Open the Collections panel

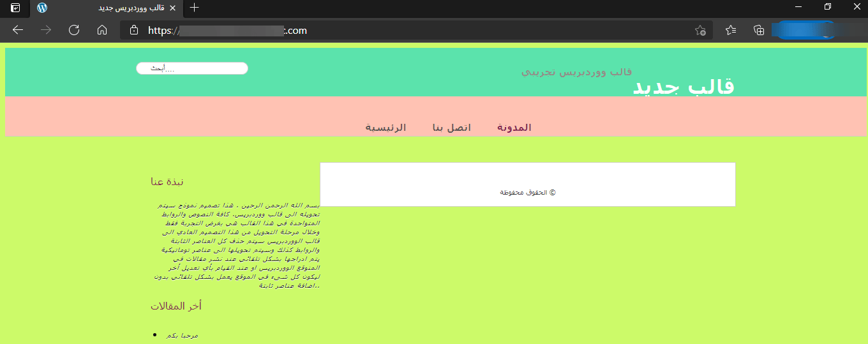[759, 30]
